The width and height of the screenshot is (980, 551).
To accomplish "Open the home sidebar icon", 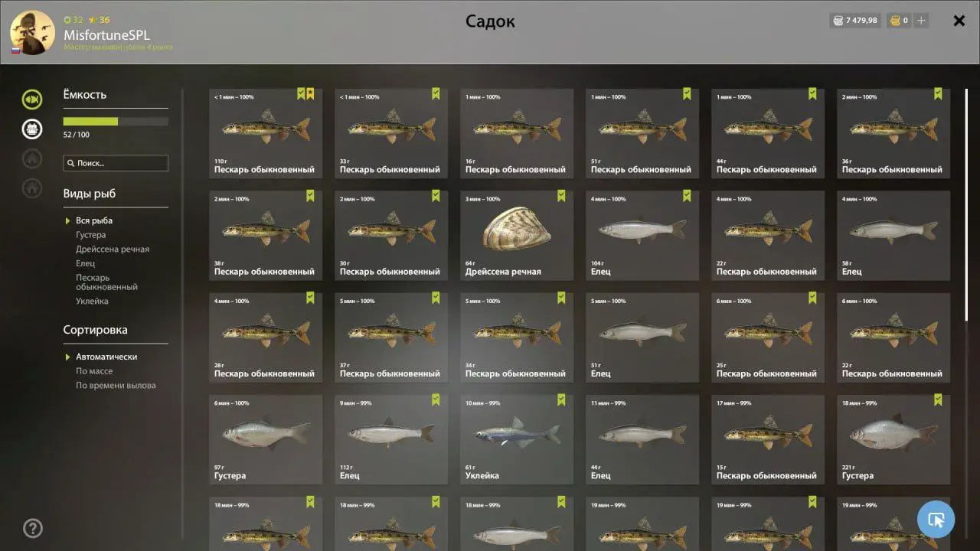I will [x=32, y=187].
